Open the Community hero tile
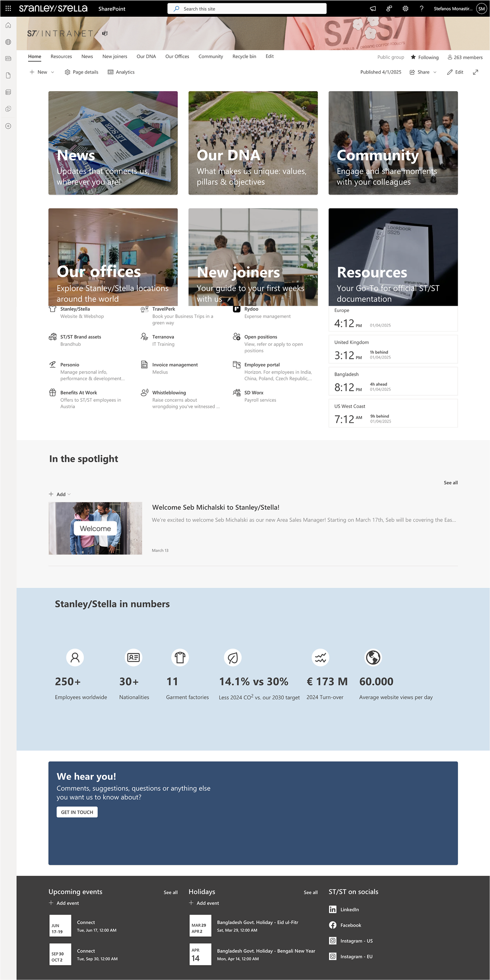The height and width of the screenshot is (980, 490). coord(393,143)
